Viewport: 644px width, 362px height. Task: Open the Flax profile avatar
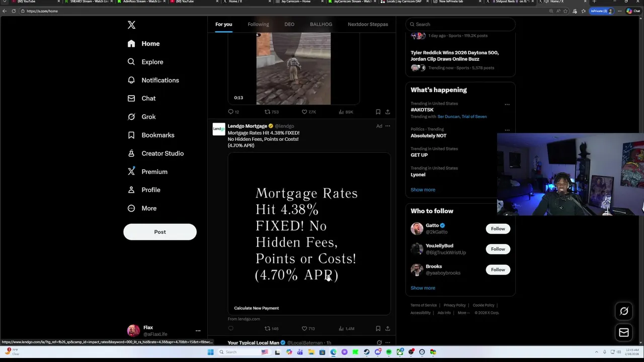click(x=133, y=330)
